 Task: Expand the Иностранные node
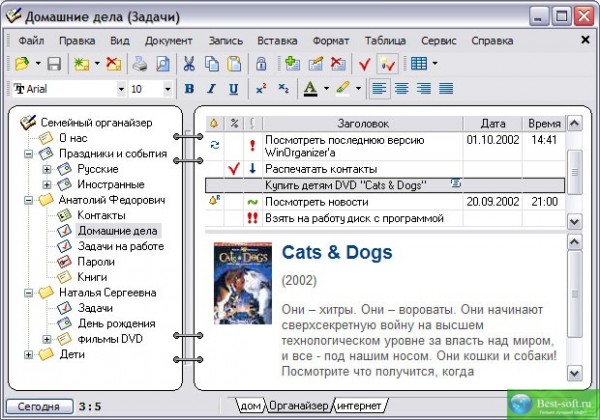pos(47,185)
